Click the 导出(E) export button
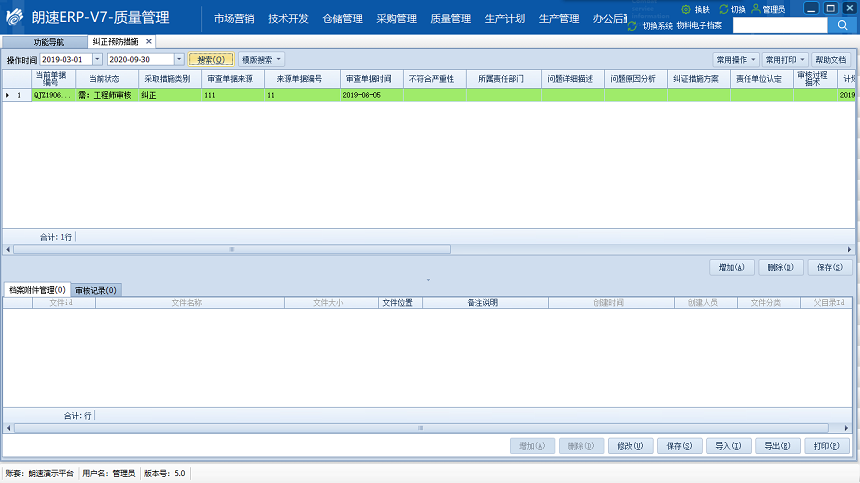860x483 pixels. (776, 446)
